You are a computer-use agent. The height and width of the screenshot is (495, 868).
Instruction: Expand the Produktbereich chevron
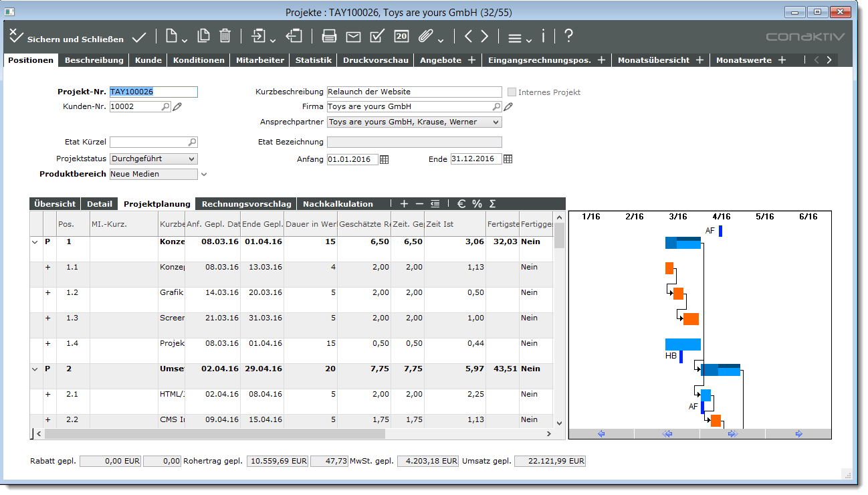[x=205, y=175]
